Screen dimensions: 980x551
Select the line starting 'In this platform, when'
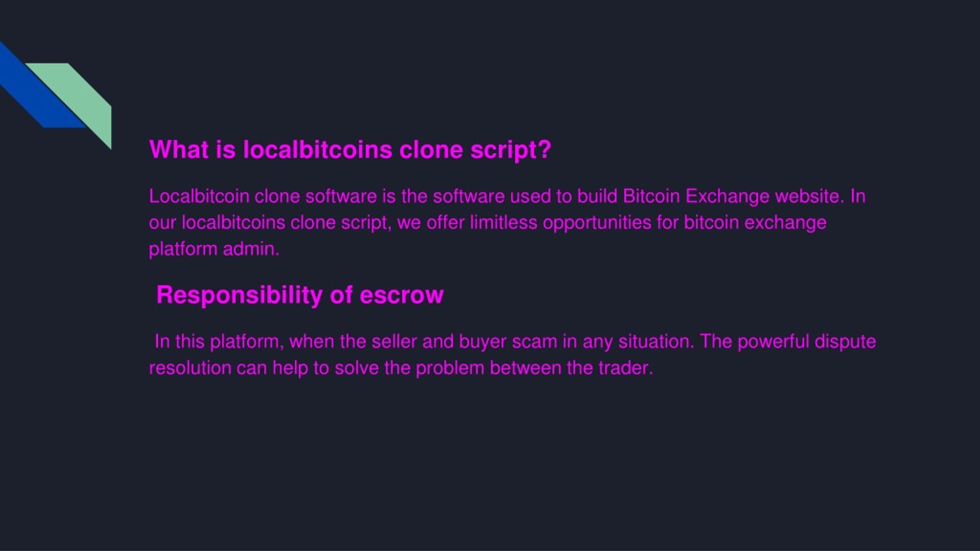(515, 342)
